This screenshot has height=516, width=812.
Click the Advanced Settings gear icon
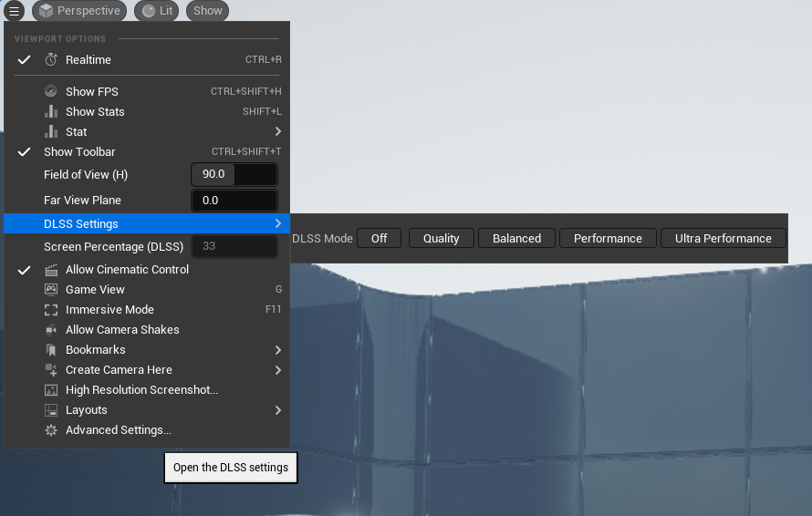(x=51, y=430)
